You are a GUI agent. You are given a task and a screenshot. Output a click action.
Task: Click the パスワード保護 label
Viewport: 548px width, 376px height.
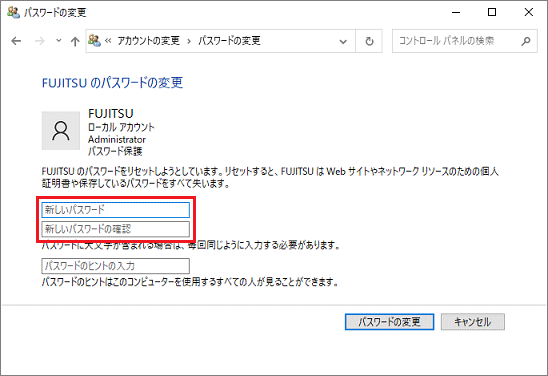pyautogui.click(x=115, y=151)
